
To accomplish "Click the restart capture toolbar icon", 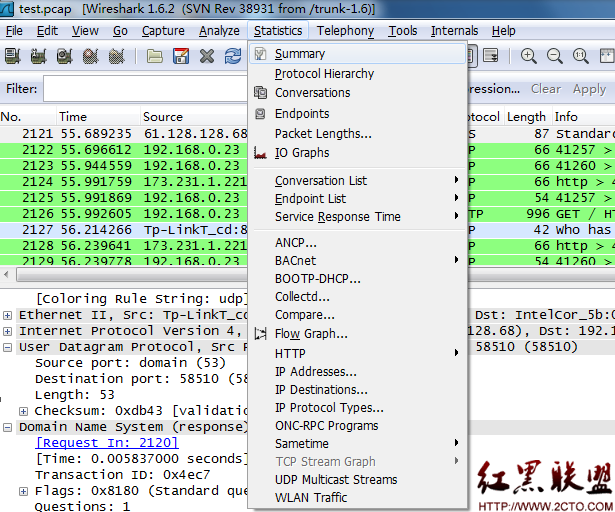I will pos(116,56).
